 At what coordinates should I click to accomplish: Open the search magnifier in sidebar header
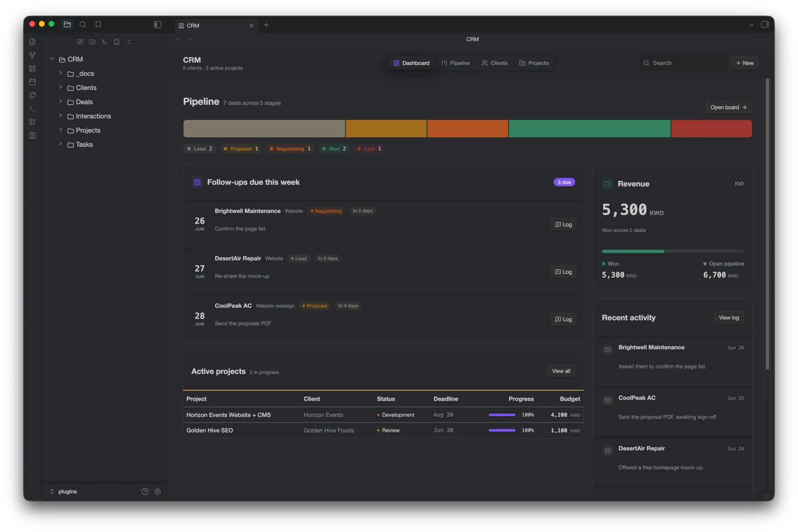[83, 25]
